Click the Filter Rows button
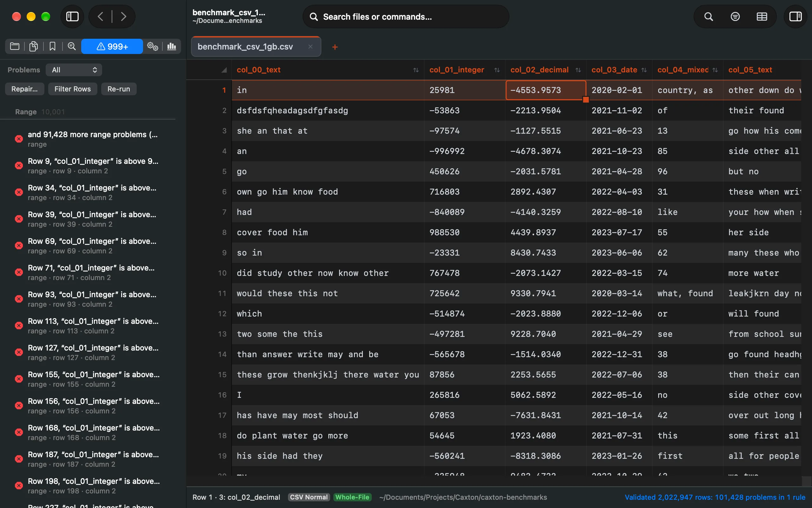This screenshot has width=812, height=508. (72, 89)
